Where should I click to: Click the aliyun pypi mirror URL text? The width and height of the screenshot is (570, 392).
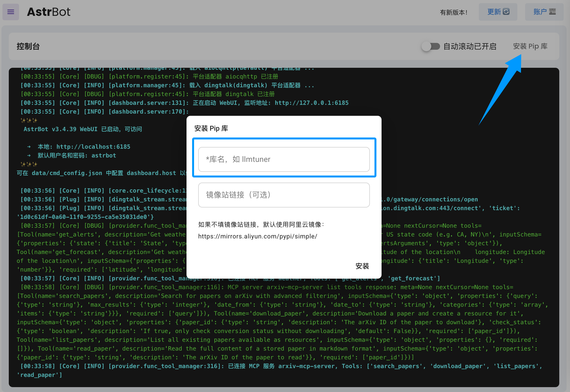(x=257, y=236)
